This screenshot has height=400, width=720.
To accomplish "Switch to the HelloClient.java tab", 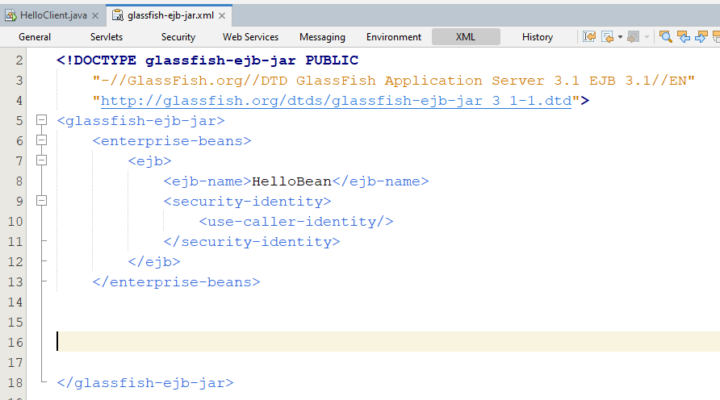I will pyautogui.click(x=48, y=13).
